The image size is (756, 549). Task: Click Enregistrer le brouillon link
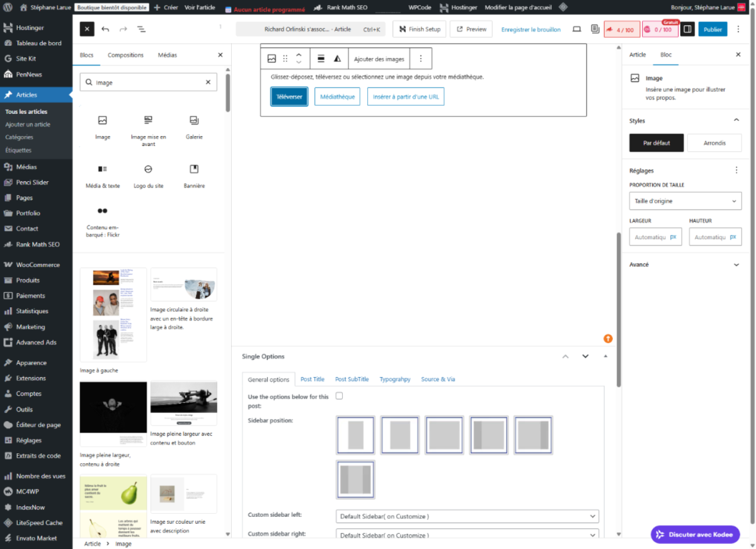point(530,30)
